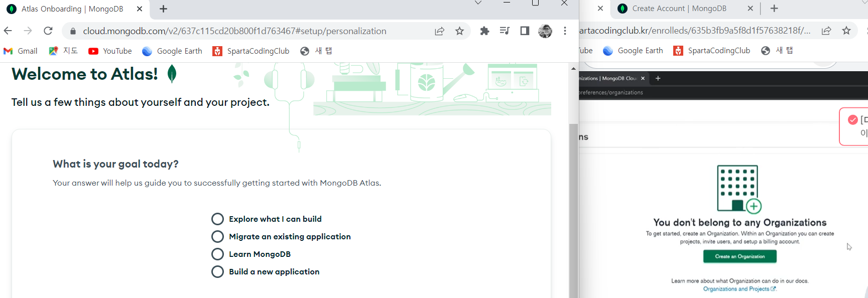Switch to the Atlas Onboarding | MongoDB tab

click(x=72, y=9)
